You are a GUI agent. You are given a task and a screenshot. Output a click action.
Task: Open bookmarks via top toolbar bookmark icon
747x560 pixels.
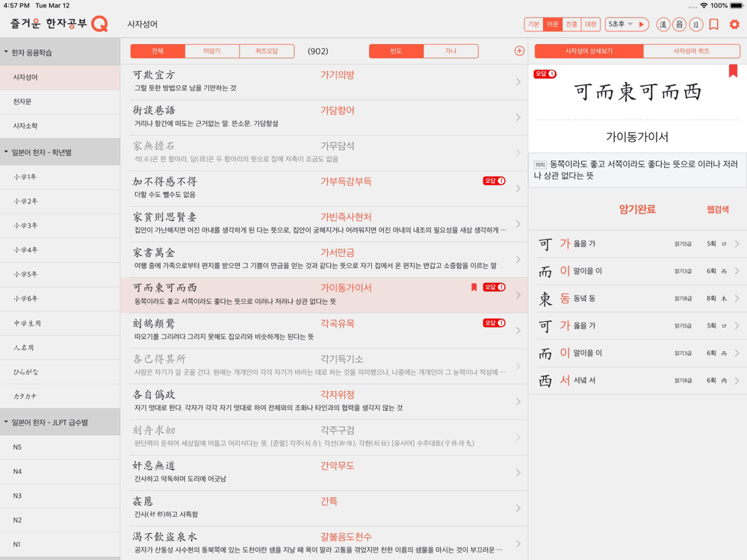713,25
